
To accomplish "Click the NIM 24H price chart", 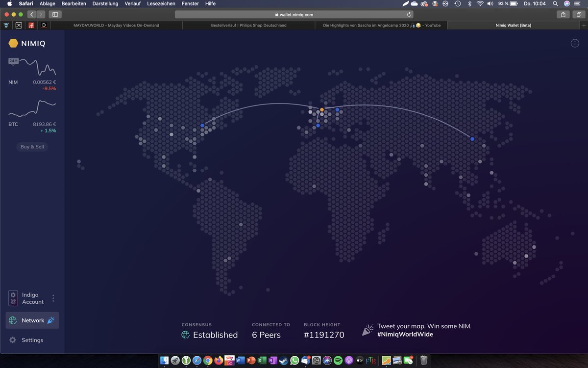I will (x=32, y=66).
